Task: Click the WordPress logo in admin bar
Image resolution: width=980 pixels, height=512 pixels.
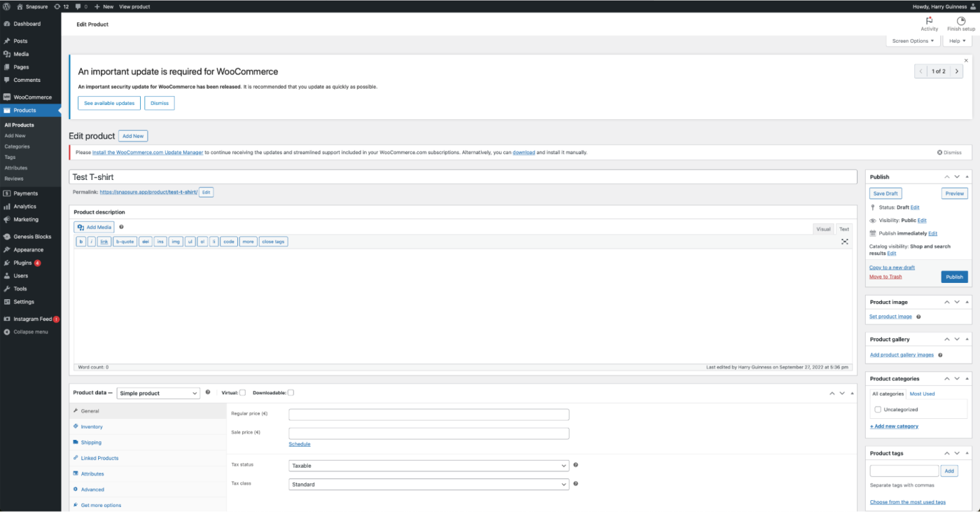Action: tap(6, 6)
